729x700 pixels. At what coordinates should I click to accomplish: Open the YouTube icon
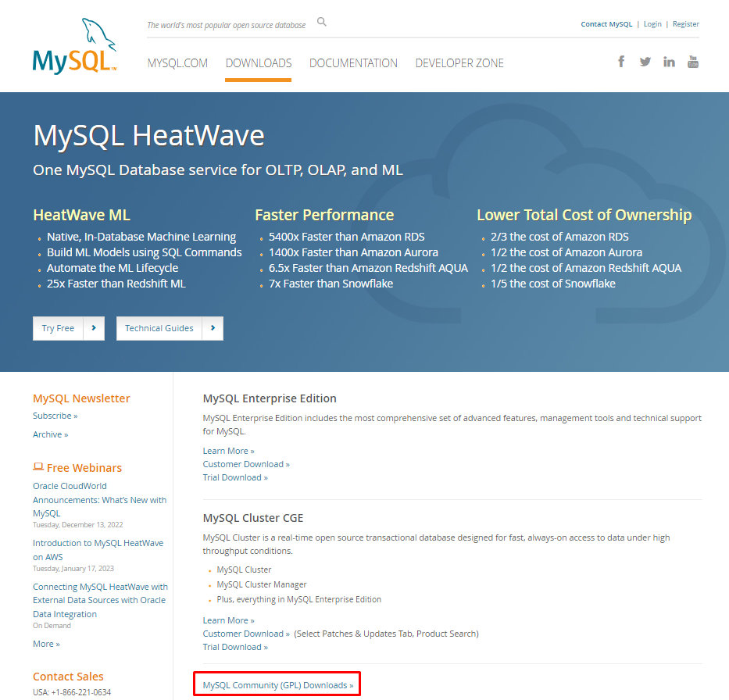(693, 62)
